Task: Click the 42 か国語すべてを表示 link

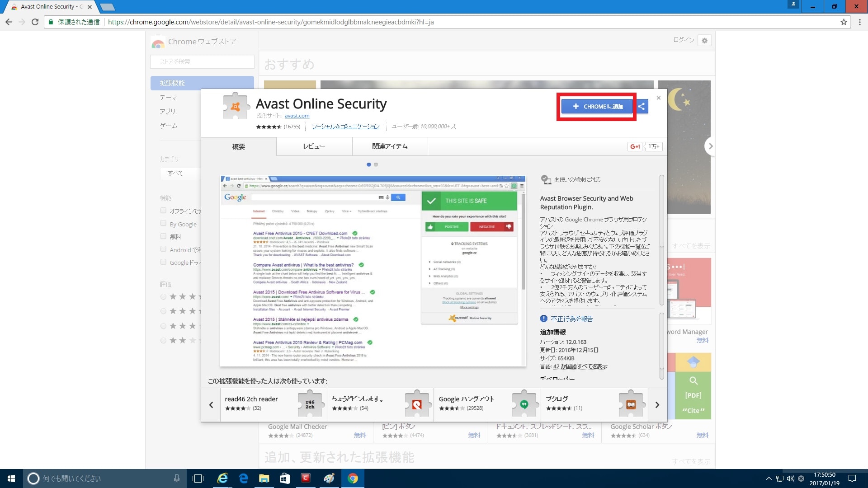Action: [x=580, y=366]
